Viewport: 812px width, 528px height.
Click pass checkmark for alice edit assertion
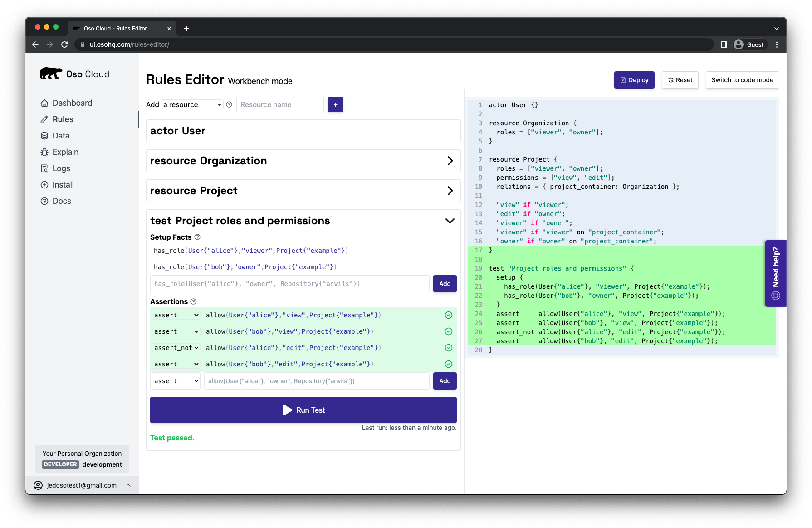tap(449, 348)
